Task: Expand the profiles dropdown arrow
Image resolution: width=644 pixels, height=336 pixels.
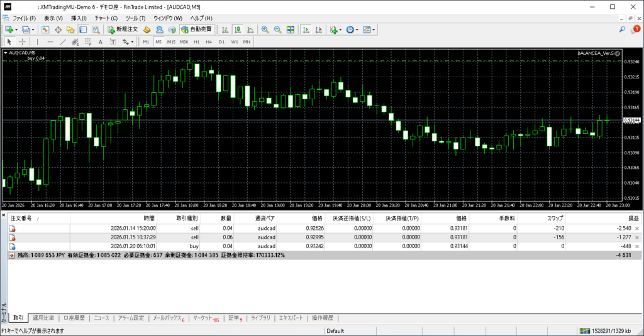Action: pos(32,30)
